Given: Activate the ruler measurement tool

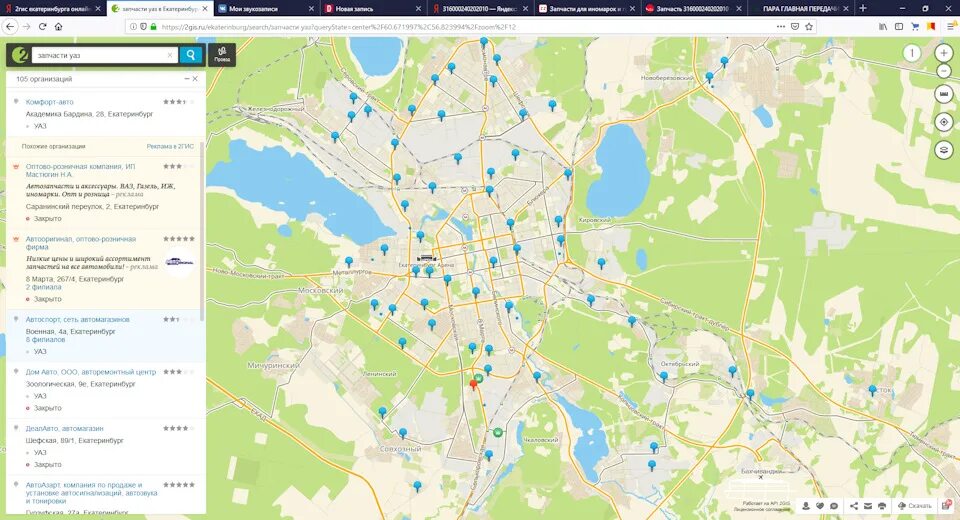Looking at the screenshot, I should (943, 94).
